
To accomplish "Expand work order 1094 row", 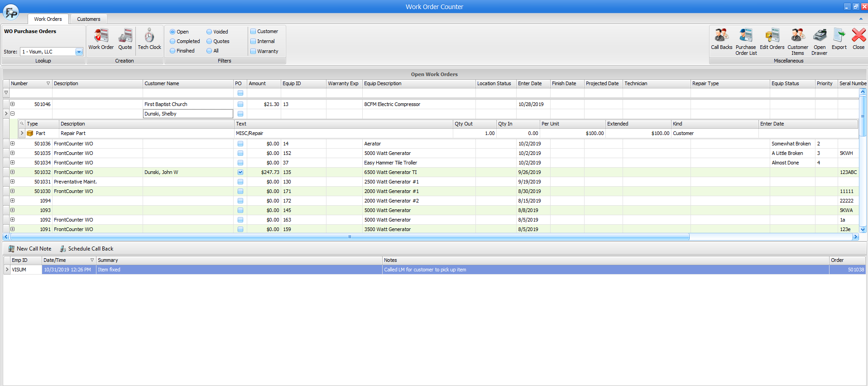I will click(13, 201).
